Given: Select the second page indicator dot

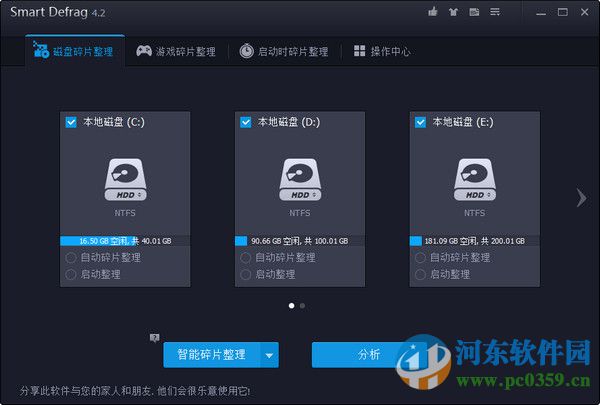Looking at the screenshot, I should 302,305.
